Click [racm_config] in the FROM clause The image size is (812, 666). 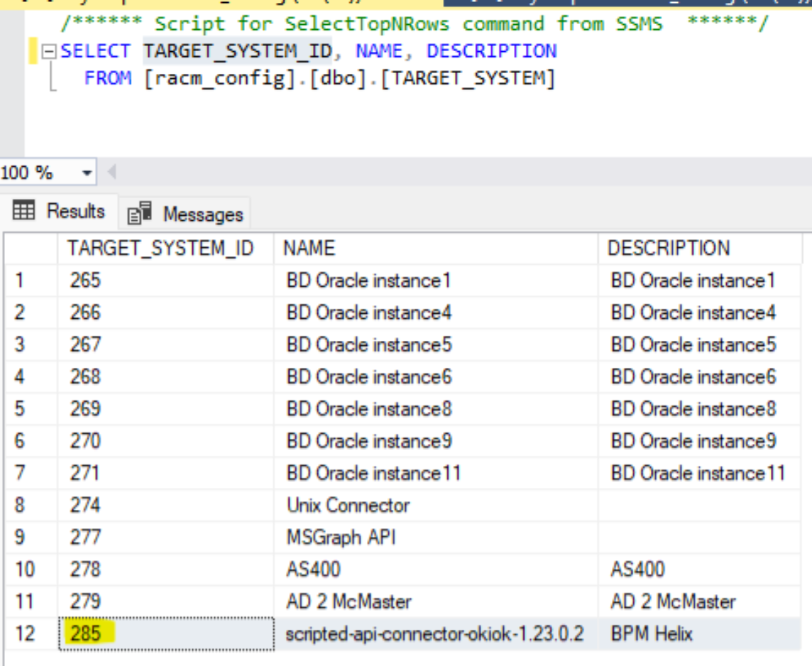tap(219, 79)
